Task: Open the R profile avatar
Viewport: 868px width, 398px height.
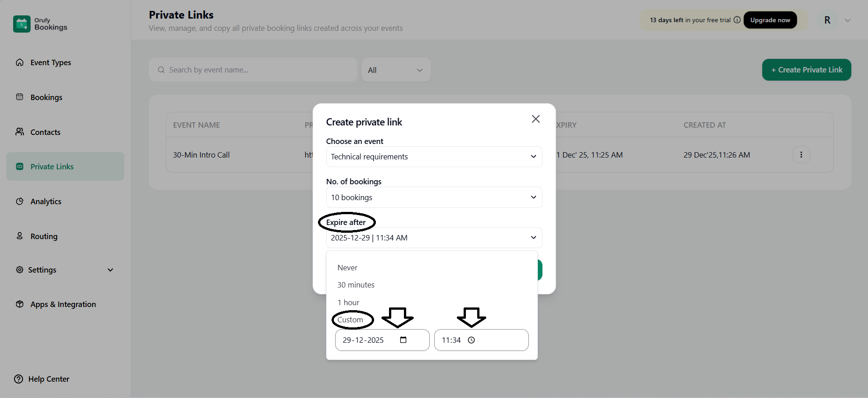Action: coord(827,20)
